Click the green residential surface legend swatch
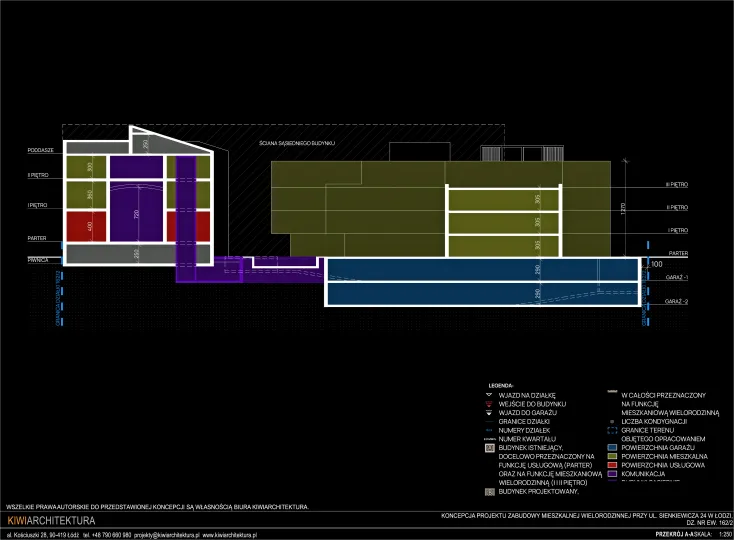The width and height of the screenshot is (734, 540). (612, 457)
